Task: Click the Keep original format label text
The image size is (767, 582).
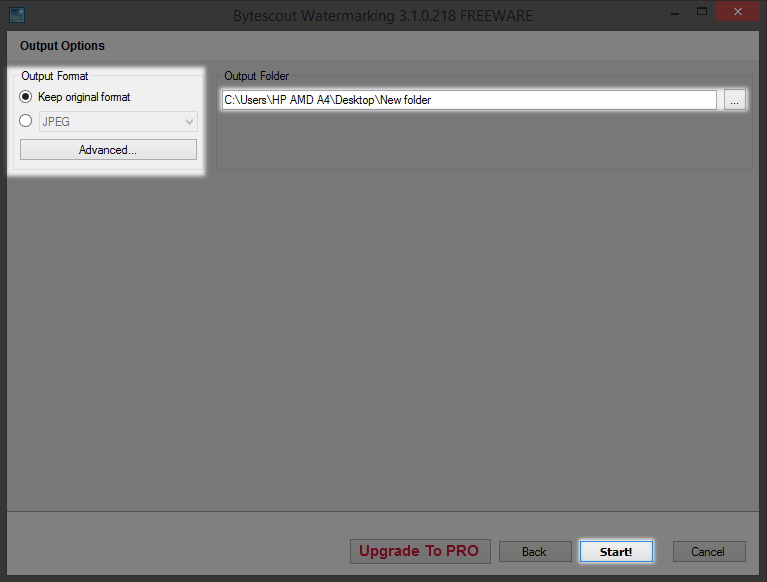Action: point(84,97)
